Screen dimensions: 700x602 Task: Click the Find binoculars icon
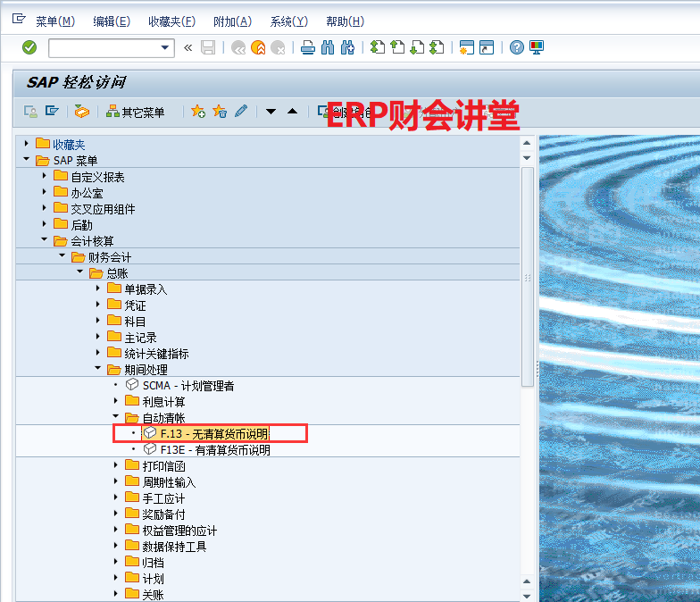(x=328, y=47)
